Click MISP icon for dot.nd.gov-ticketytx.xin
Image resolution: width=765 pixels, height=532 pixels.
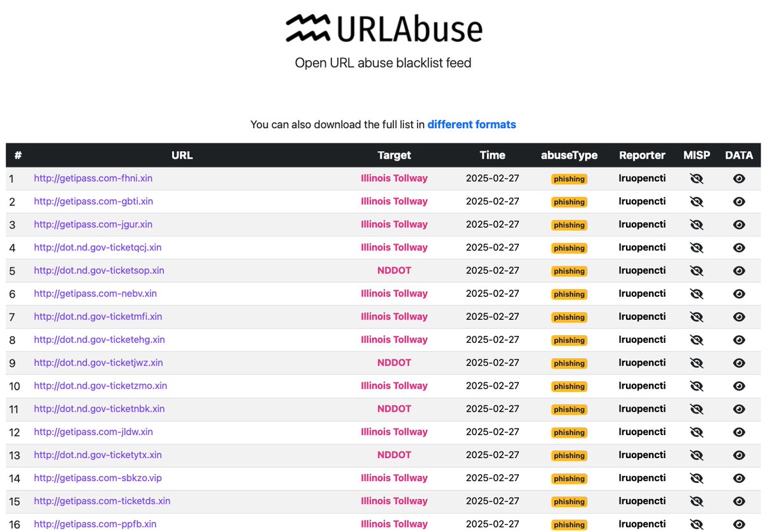click(696, 455)
